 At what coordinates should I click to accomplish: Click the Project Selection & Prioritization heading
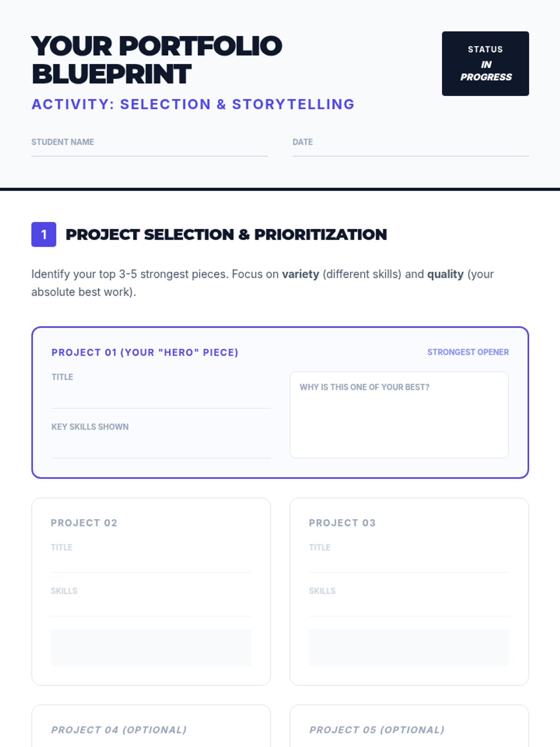click(226, 234)
